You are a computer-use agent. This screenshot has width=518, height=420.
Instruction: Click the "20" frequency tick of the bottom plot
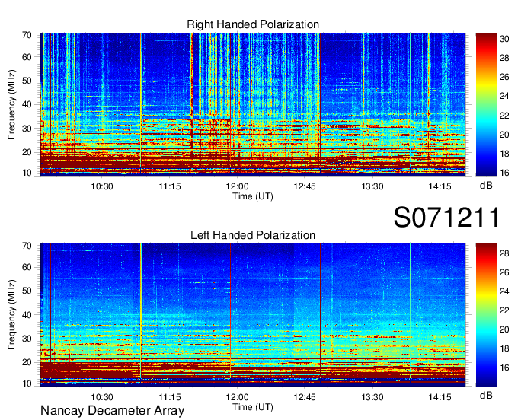click(x=27, y=362)
